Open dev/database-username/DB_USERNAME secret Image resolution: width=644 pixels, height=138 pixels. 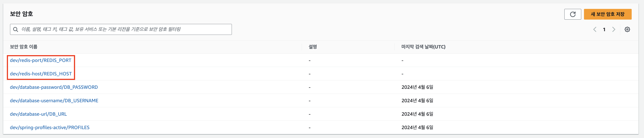coord(54,101)
